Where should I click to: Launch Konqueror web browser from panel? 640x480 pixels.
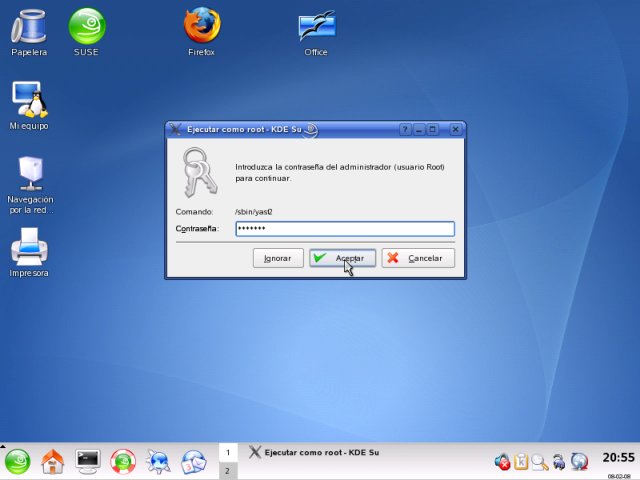click(x=158, y=462)
